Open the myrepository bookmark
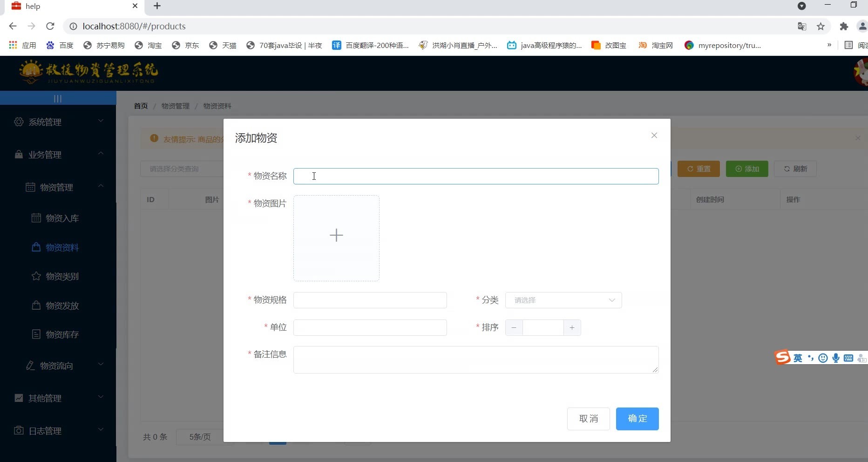Viewport: 868px width, 462px height. [723, 45]
